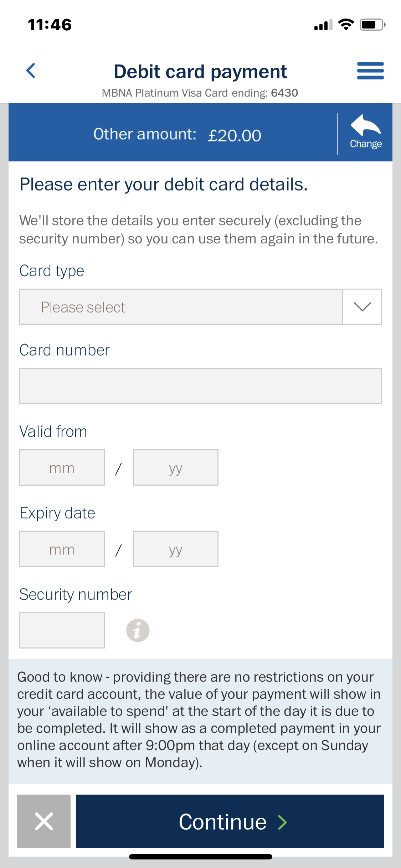Show security number info tooltip
The image size is (401, 868).
tap(138, 630)
